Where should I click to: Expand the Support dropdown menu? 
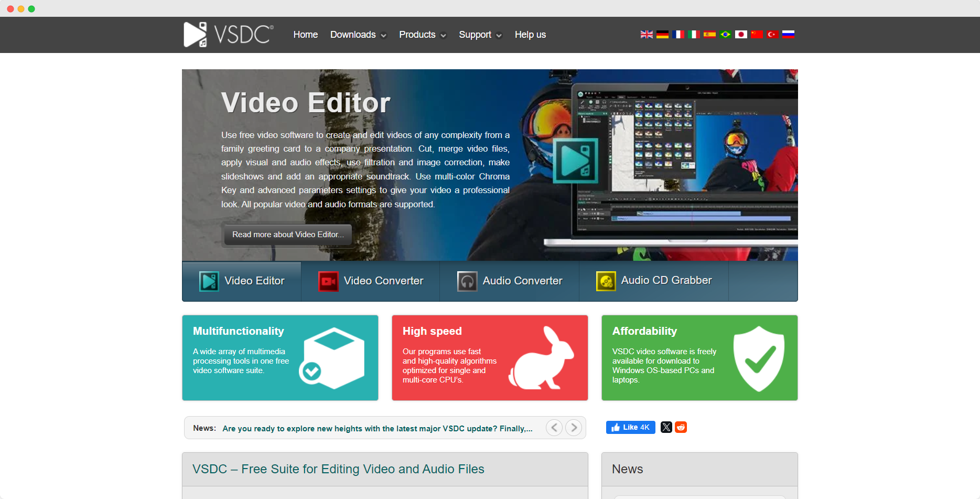click(x=480, y=35)
